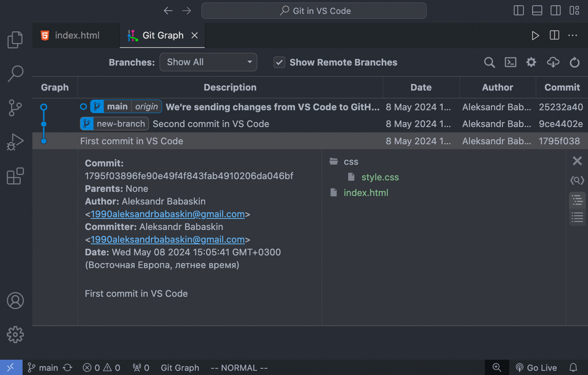Click the Commit column header
The width and height of the screenshot is (588, 375).
click(562, 87)
